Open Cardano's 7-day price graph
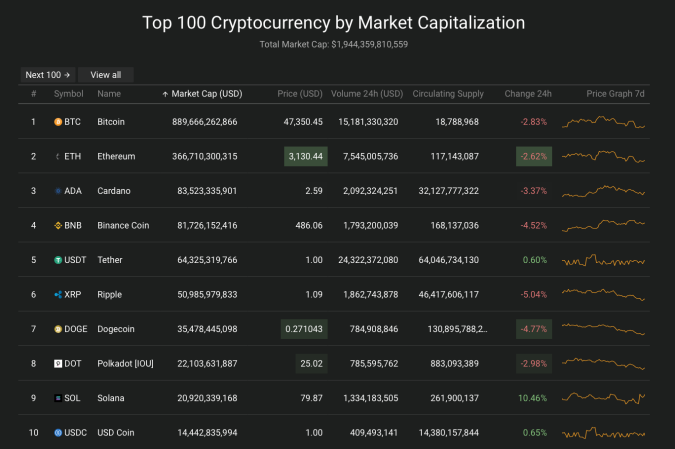 tap(603, 191)
